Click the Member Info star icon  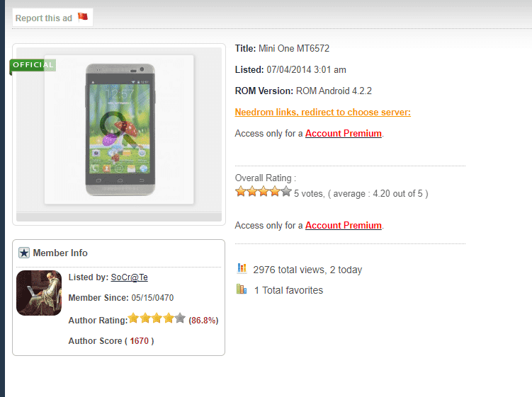point(24,253)
